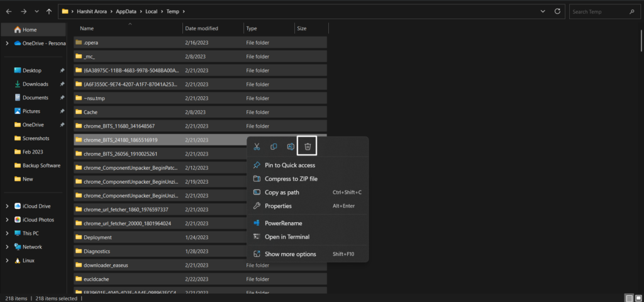Sort by the Date modified column header
644x302 pixels.
[x=201, y=28]
